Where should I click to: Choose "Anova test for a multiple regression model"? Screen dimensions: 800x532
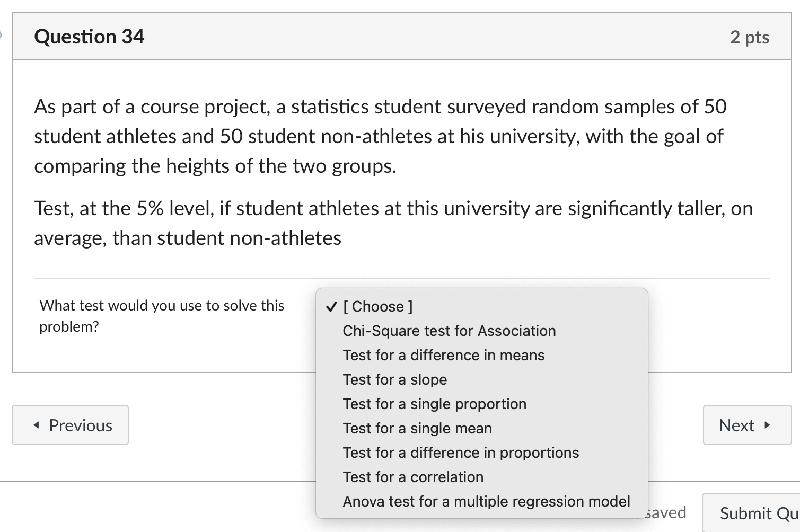click(x=486, y=501)
